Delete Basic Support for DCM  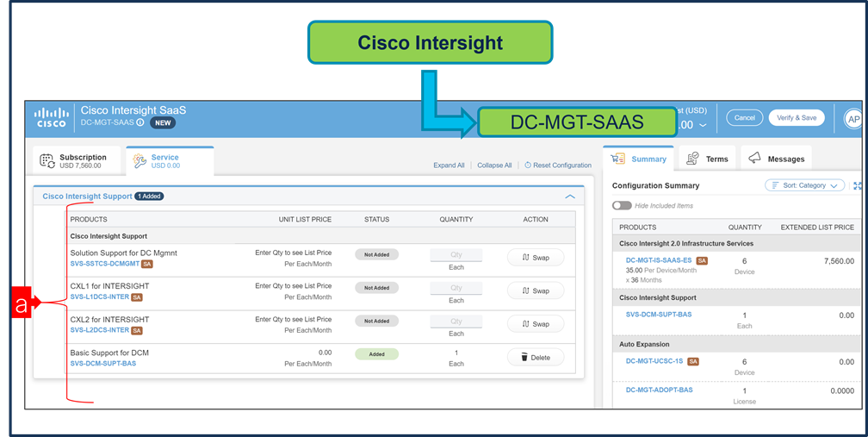point(536,358)
